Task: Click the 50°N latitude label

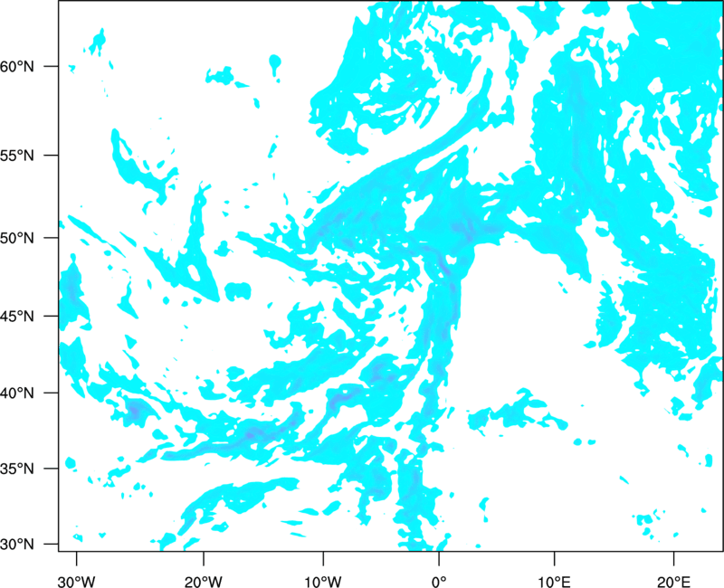Action: point(17,238)
